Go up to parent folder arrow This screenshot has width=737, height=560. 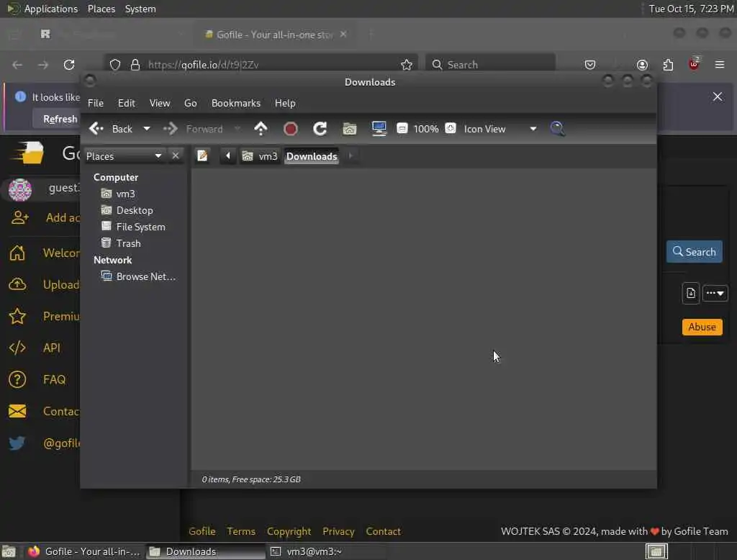[x=261, y=128]
